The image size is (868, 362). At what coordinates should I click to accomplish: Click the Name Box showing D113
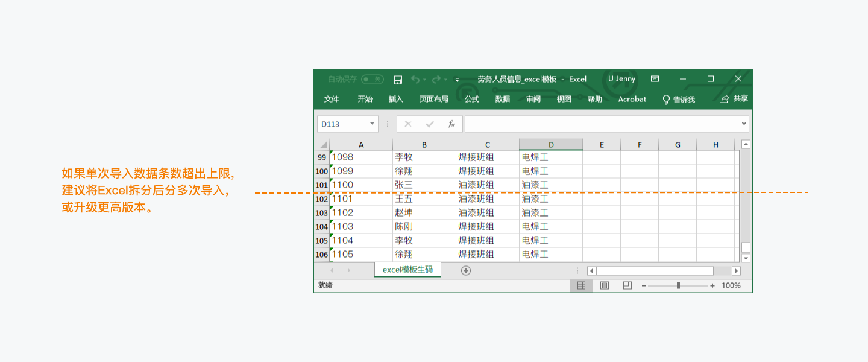click(x=343, y=124)
